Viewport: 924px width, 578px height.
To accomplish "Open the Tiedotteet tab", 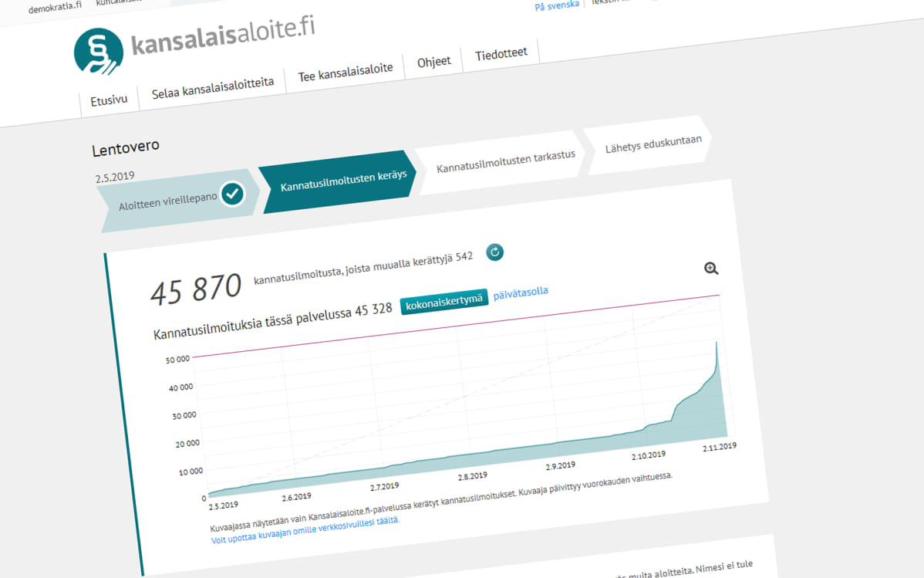I will [x=501, y=54].
